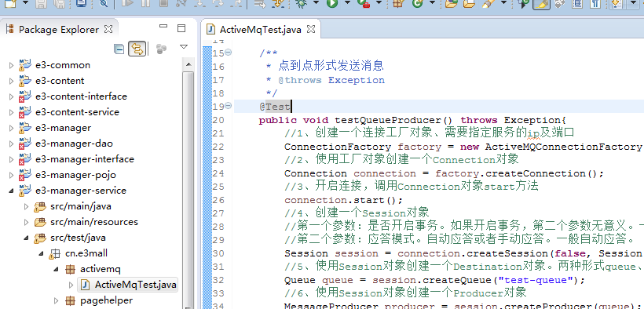The height and width of the screenshot is (309, 644).
Task: Open Package Explorer view menu triangle
Action: (x=184, y=47)
